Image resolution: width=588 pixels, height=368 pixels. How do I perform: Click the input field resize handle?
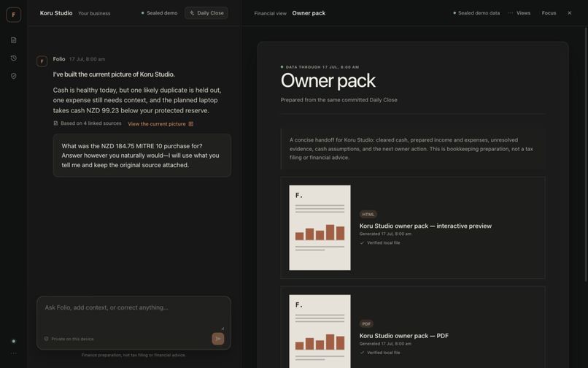click(223, 328)
